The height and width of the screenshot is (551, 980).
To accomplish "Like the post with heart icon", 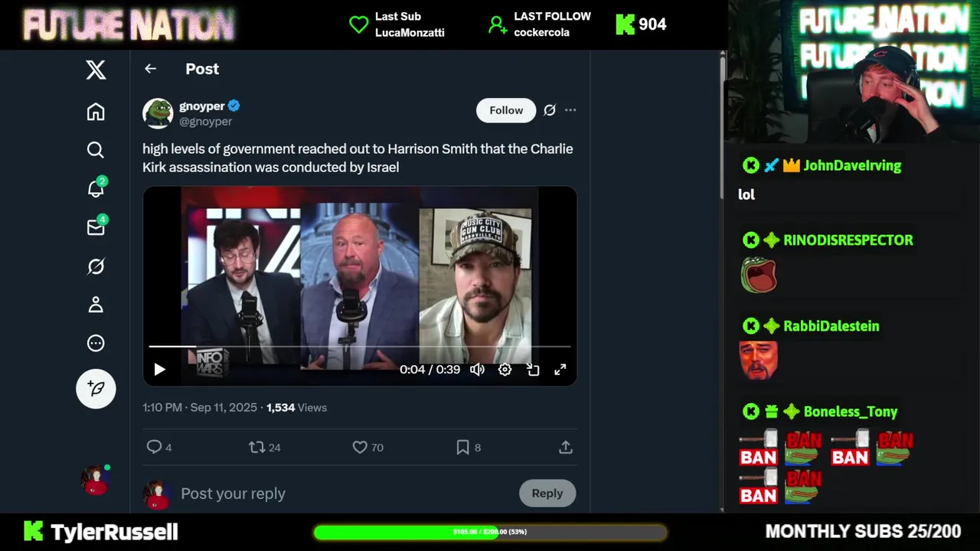I will point(360,447).
